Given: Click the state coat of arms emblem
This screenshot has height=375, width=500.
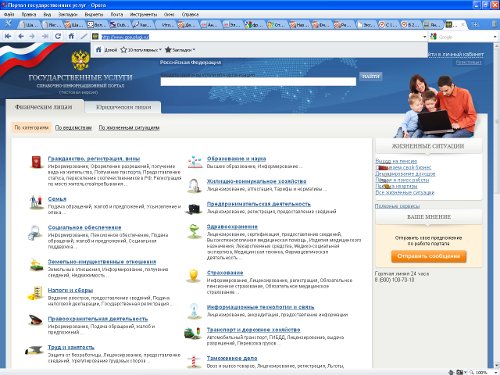Looking at the screenshot, I should point(80,60).
